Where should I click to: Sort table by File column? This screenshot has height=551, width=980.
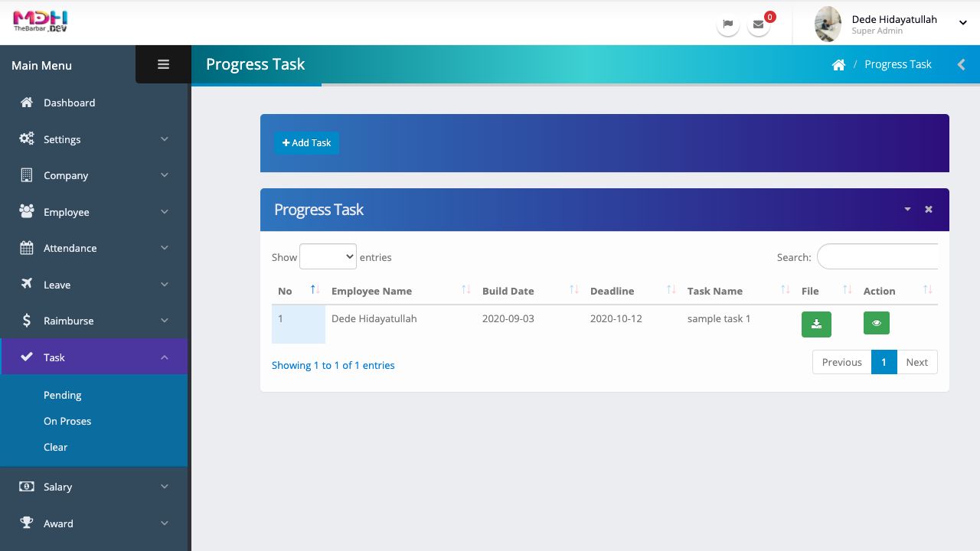pyautogui.click(x=826, y=291)
